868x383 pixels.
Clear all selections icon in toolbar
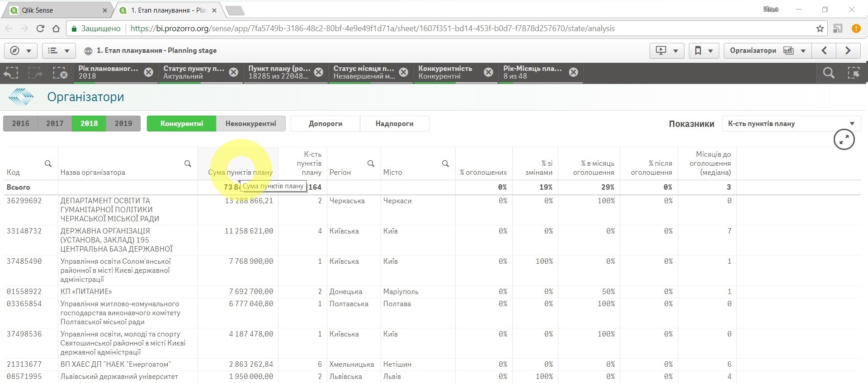60,73
